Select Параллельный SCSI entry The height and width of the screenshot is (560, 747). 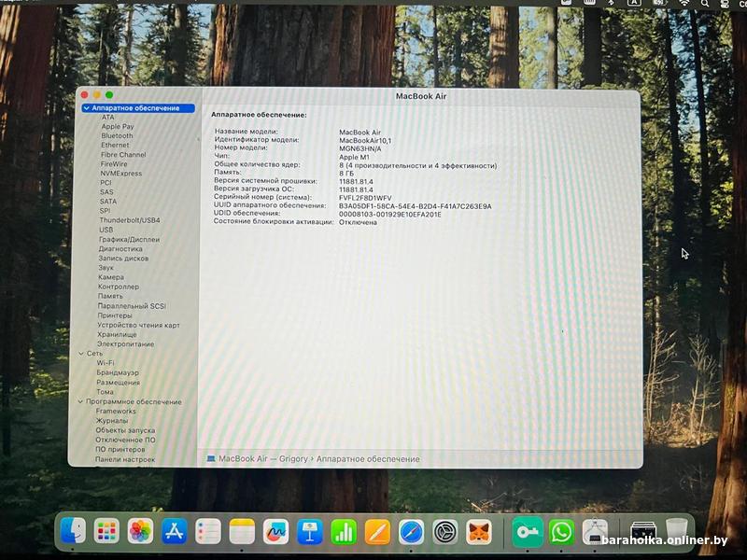(132, 306)
